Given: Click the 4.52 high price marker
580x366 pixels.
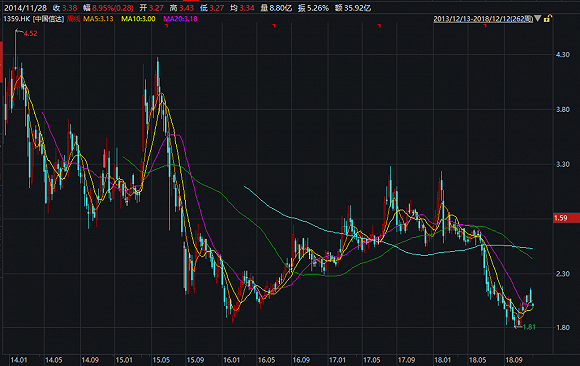Looking at the screenshot, I should 30,33.
